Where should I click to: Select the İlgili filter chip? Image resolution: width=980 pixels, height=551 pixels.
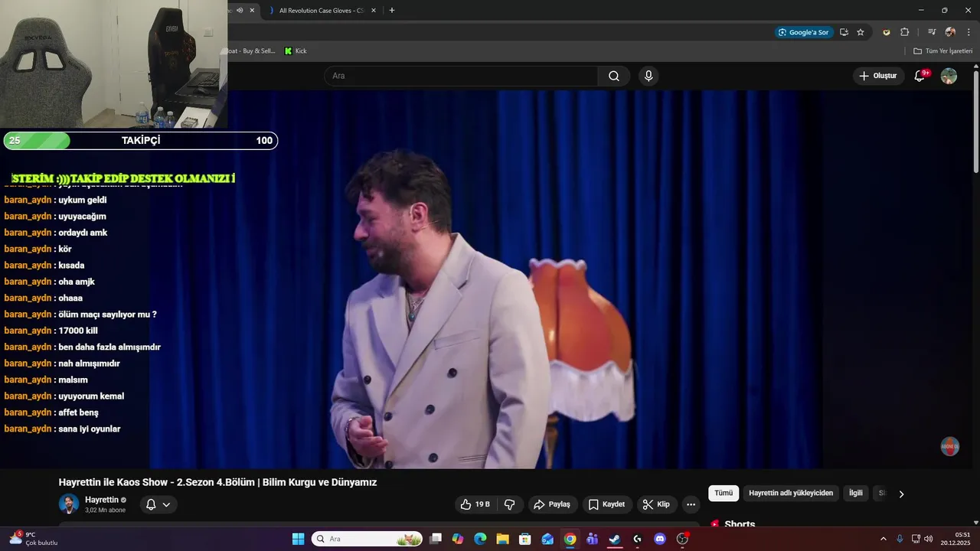click(855, 494)
